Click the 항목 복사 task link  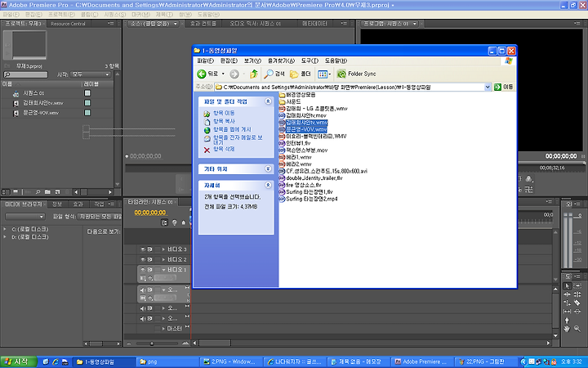[224, 121]
